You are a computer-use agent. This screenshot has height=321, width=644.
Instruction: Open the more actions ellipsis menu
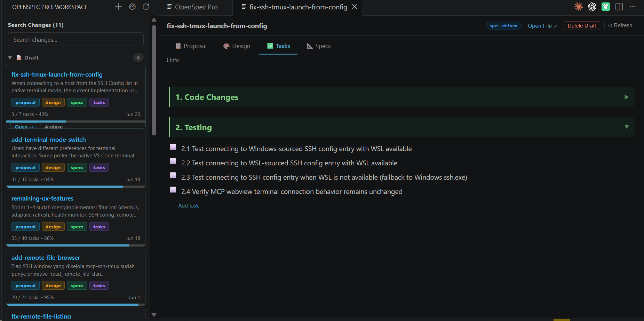point(633,7)
